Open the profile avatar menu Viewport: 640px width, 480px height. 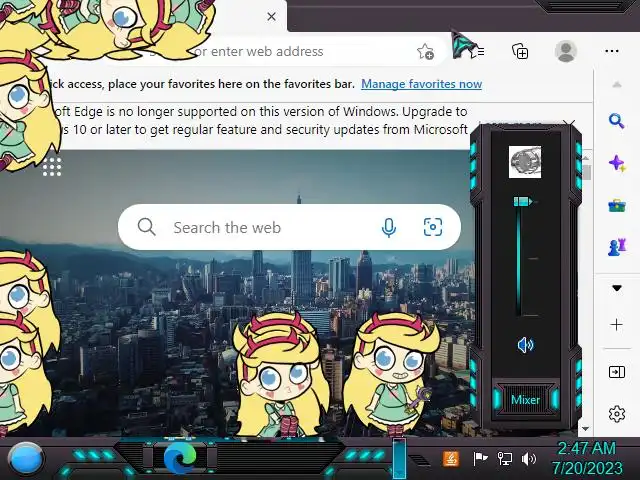(566, 51)
